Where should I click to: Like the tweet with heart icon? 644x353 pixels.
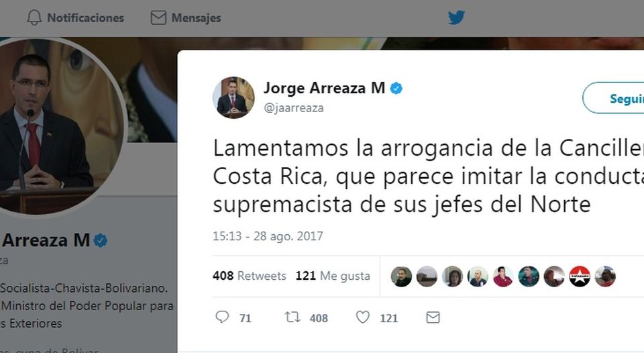point(363,317)
